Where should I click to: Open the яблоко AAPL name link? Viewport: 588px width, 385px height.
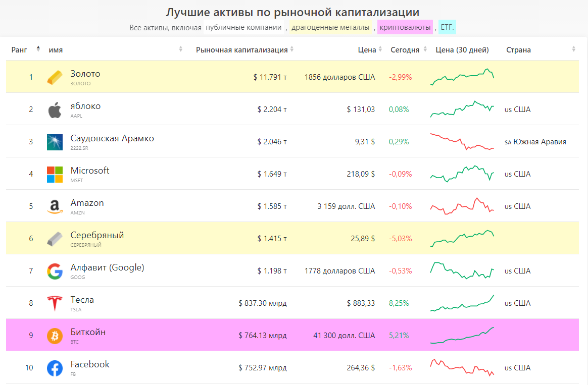[x=85, y=106]
